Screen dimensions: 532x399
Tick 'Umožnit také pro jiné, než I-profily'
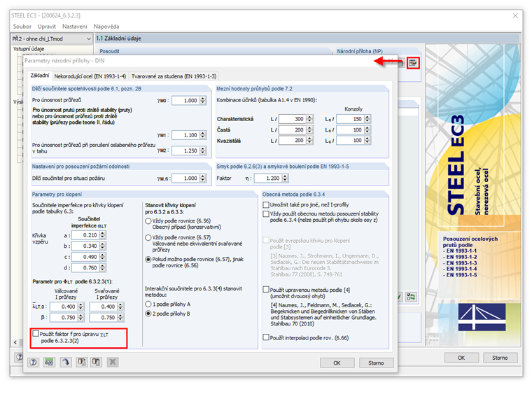266,204
